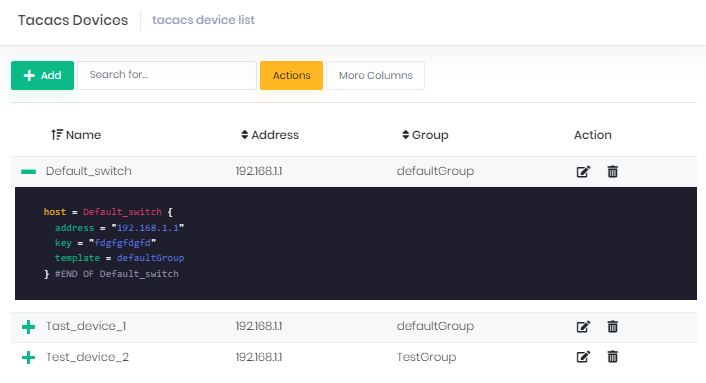Click the 192.168.1.1 address of Default_switch row
Image resolution: width=706 pixels, height=383 pixels.
259,171
